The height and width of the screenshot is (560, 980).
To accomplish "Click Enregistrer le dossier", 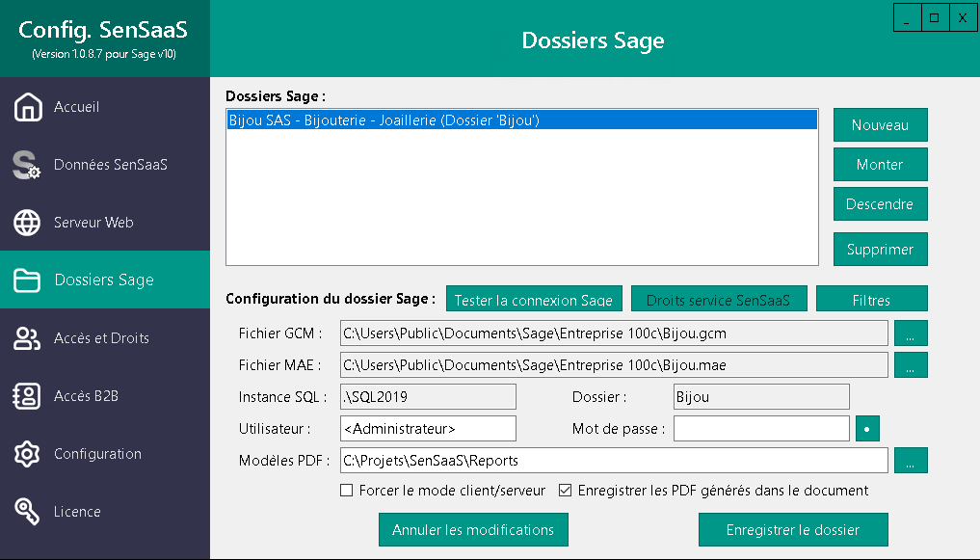I will [792, 529].
